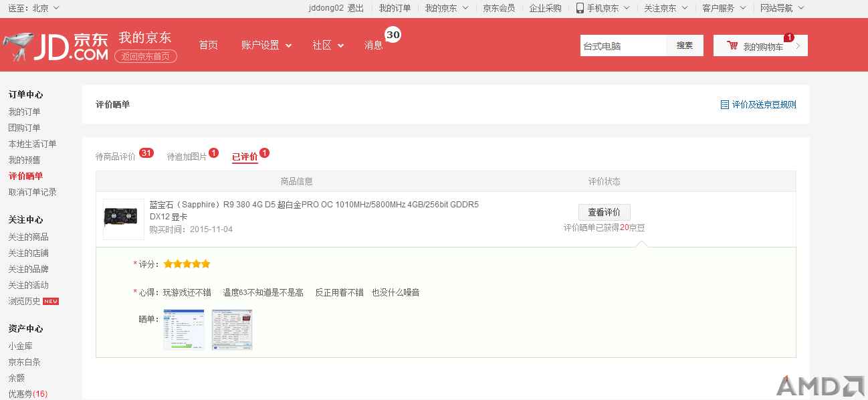Switch to the 待追加图片 tab
Image resolution: width=868 pixels, height=400 pixels.
187,157
